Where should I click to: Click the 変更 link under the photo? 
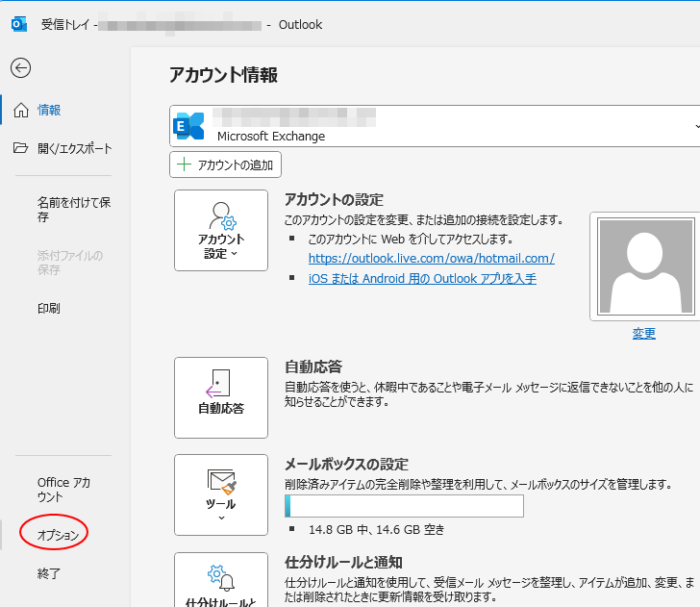(643, 334)
